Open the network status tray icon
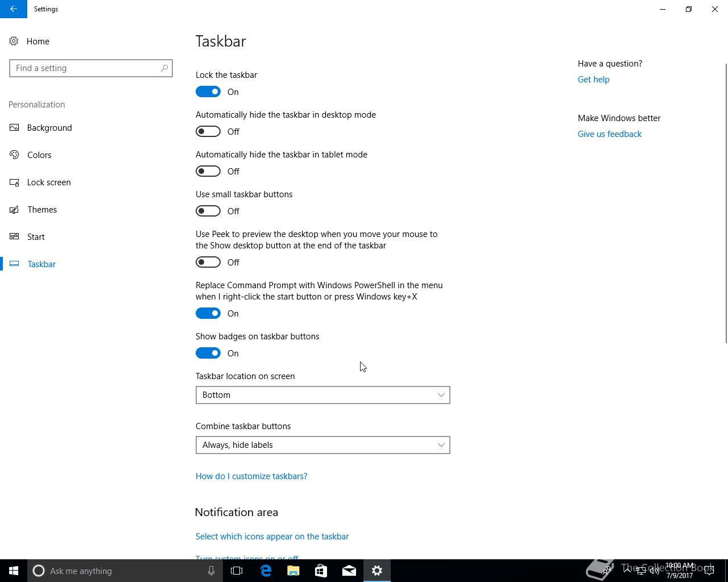 coord(640,571)
